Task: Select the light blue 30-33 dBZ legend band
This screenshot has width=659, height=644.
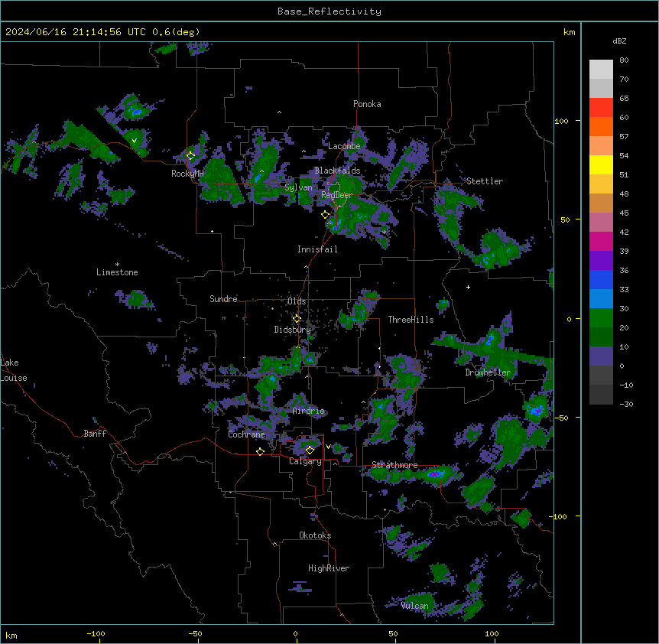Action: coord(601,299)
